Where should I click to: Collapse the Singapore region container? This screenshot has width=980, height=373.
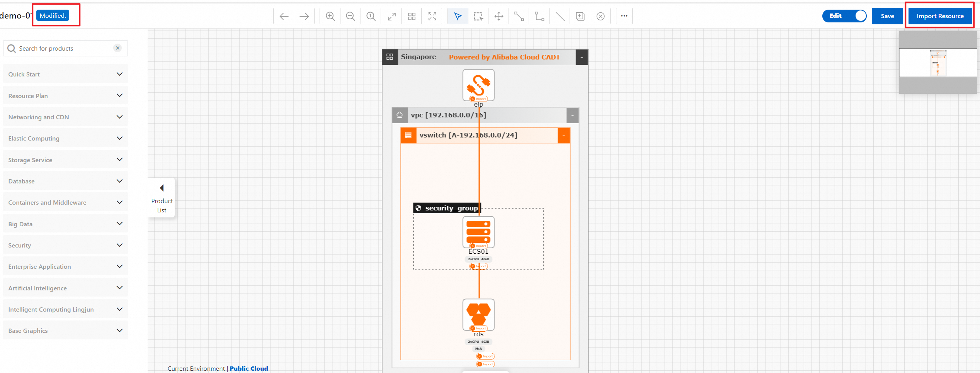(582, 57)
